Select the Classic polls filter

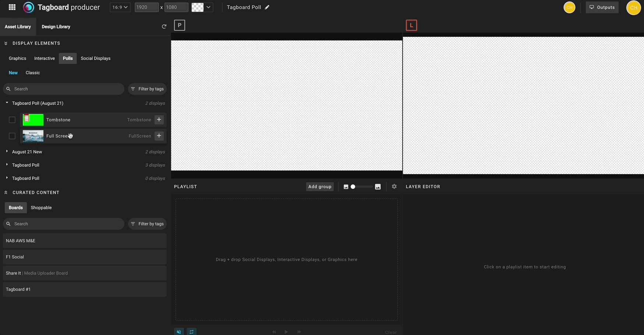[x=33, y=73]
